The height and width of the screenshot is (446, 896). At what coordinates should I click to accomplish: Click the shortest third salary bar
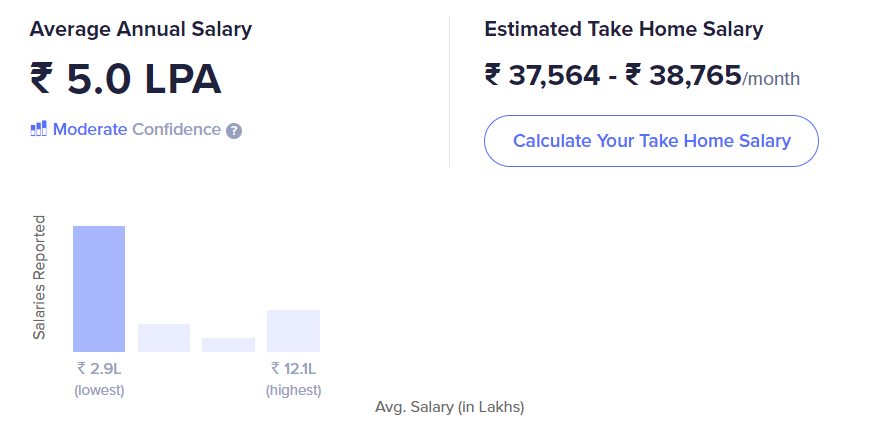click(x=228, y=345)
